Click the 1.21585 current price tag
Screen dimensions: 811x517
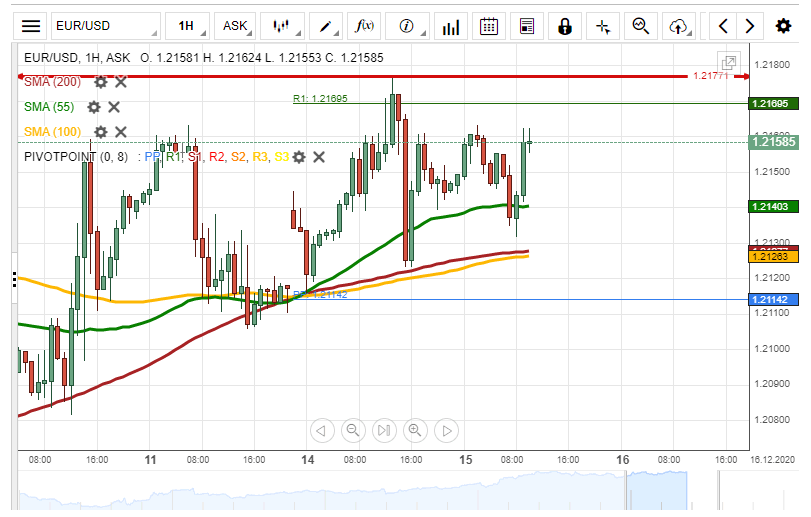774,142
